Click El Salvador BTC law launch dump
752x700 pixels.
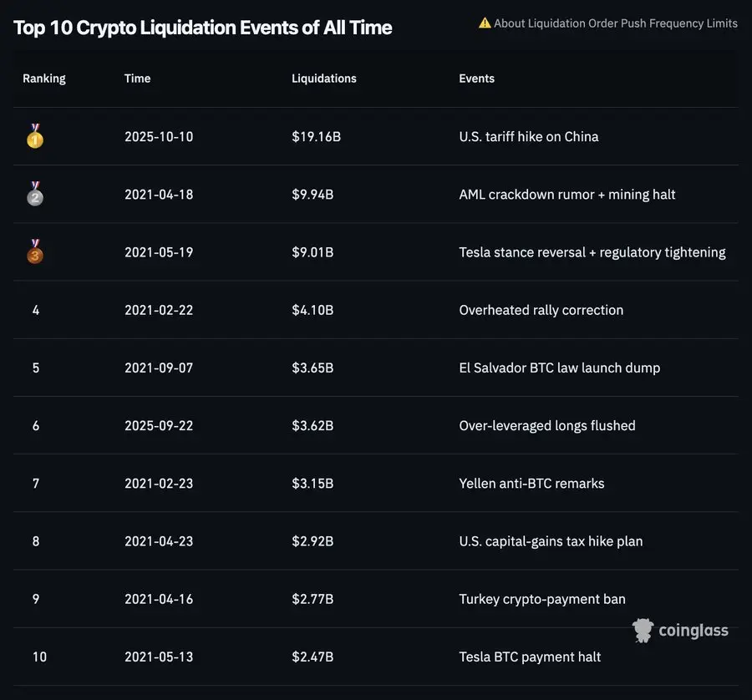[560, 368]
